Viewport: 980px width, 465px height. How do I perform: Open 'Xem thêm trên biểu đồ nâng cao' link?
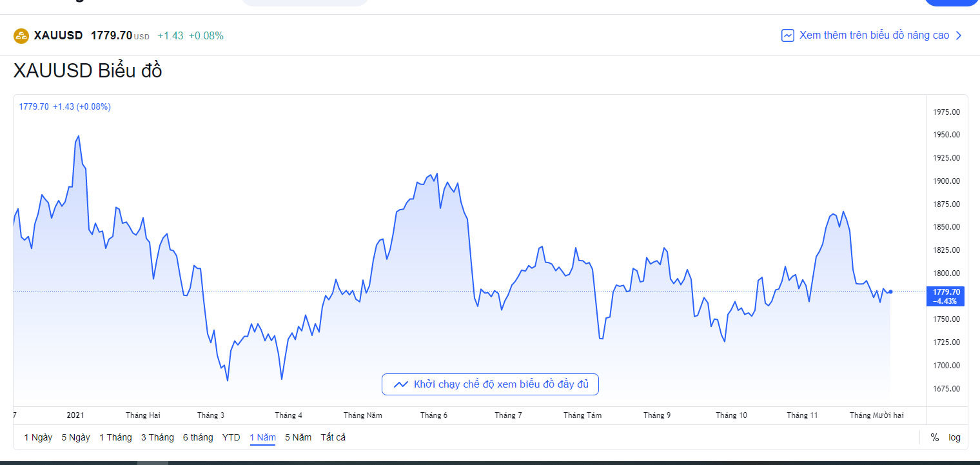point(874,35)
